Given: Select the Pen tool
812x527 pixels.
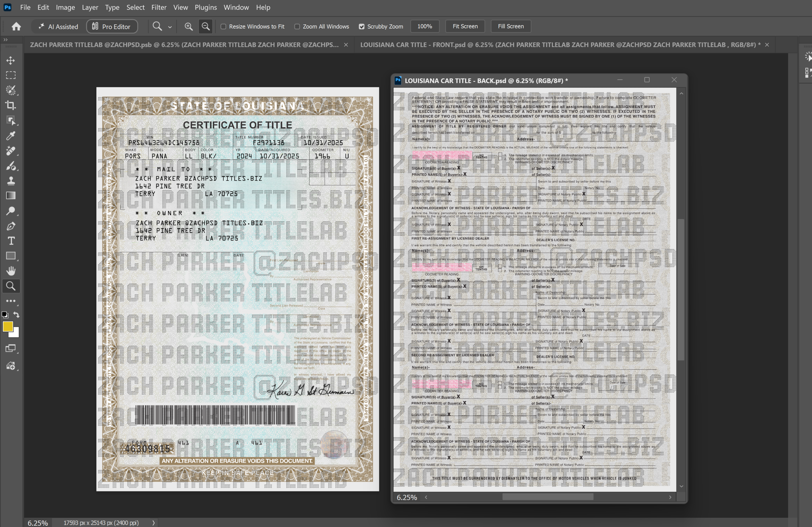Looking at the screenshot, I should (10, 226).
